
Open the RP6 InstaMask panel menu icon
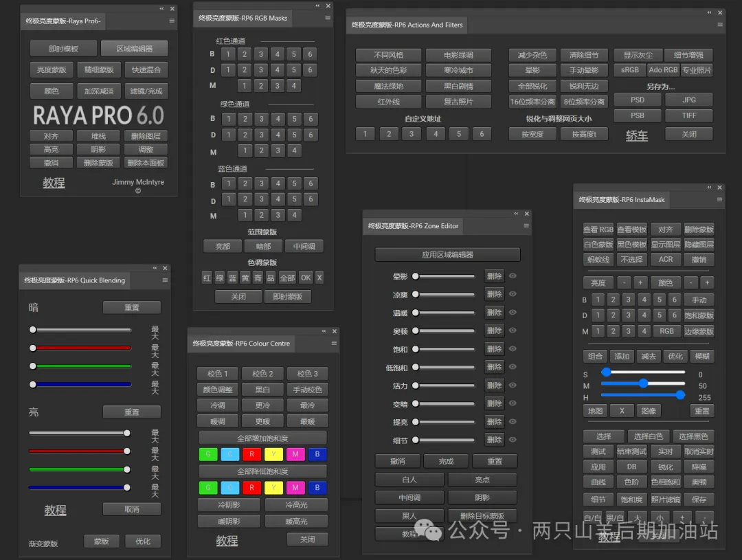click(719, 200)
